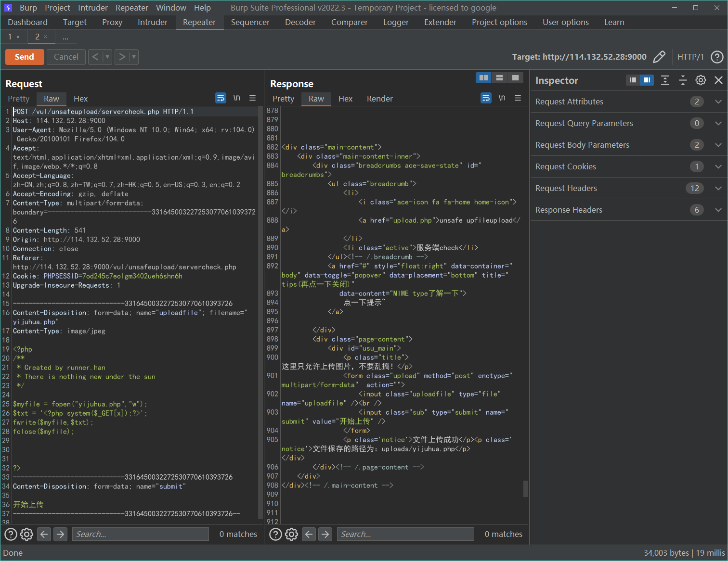Toggle word wrap in Request editor
This screenshot has height=561, width=728.
[221, 98]
